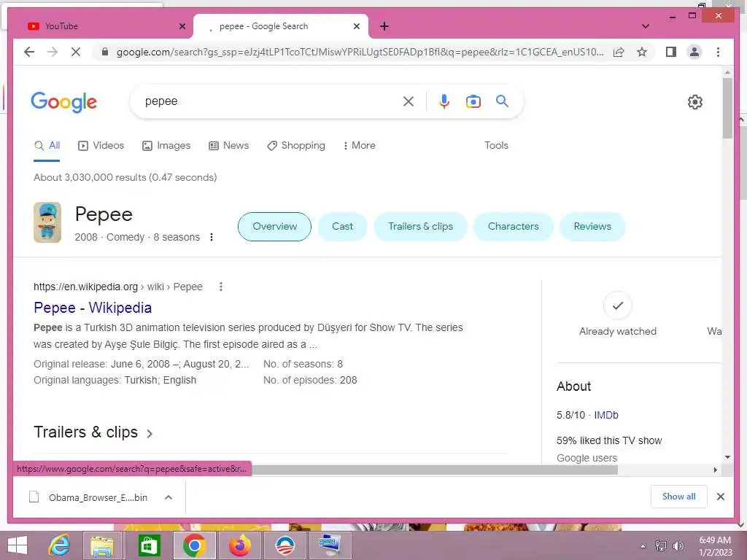Open Firefox from the taskbar

239,545
